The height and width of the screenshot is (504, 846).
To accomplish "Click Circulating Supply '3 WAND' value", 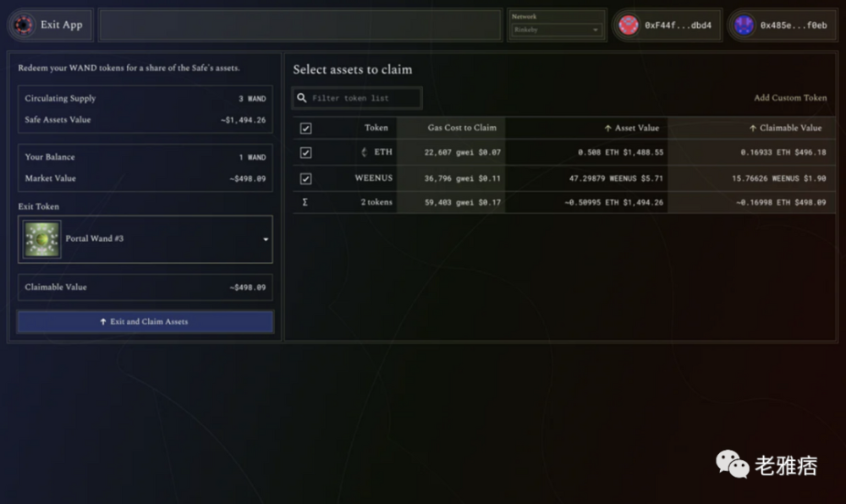I will 252,99.
